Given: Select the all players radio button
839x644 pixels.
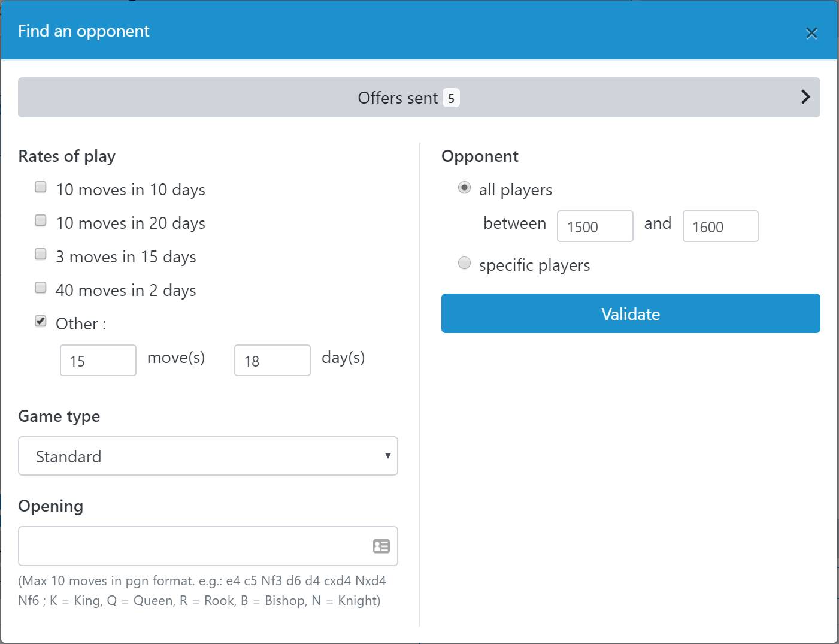Looking at the screenshot, I should point(464,188).
